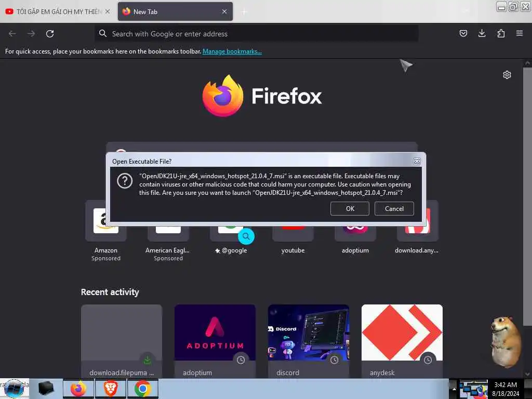Open the Chrome taskbar icon
Viewport: 532px width, 399px height.
142,389
